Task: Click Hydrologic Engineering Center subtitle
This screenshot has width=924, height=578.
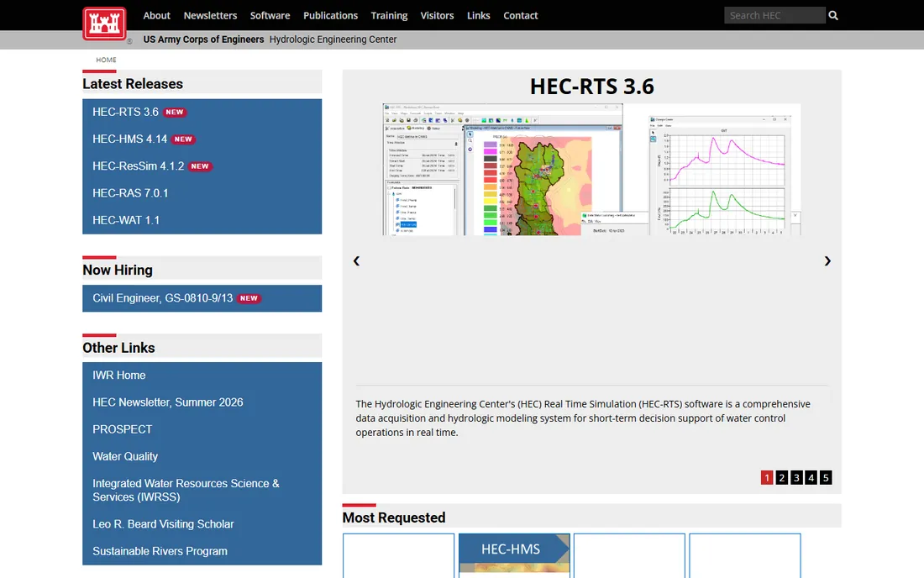Action: 333,39
